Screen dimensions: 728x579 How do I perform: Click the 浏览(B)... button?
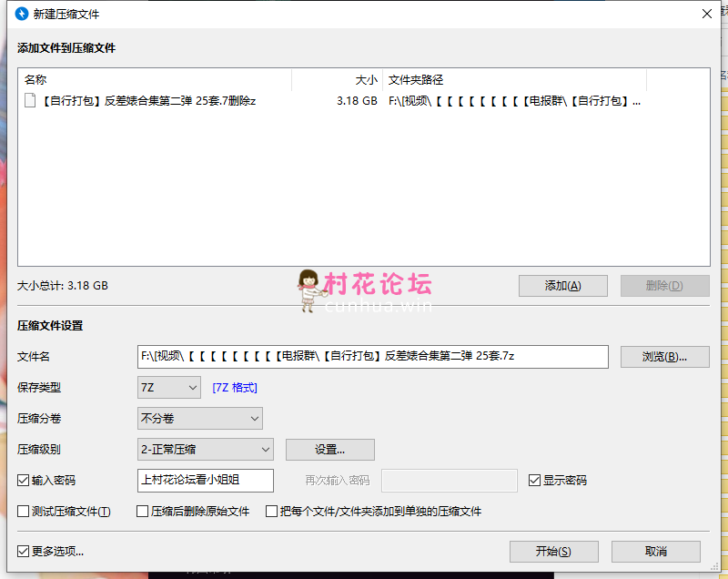coord(664,356)
